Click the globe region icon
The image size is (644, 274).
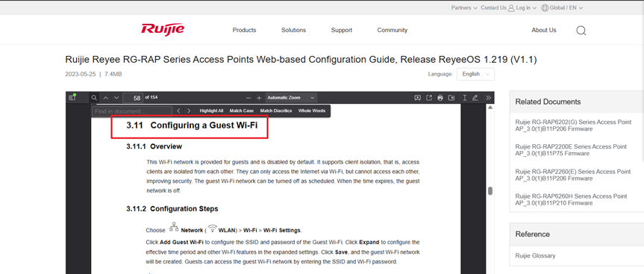pyautogui.click(x=545, y=7)
